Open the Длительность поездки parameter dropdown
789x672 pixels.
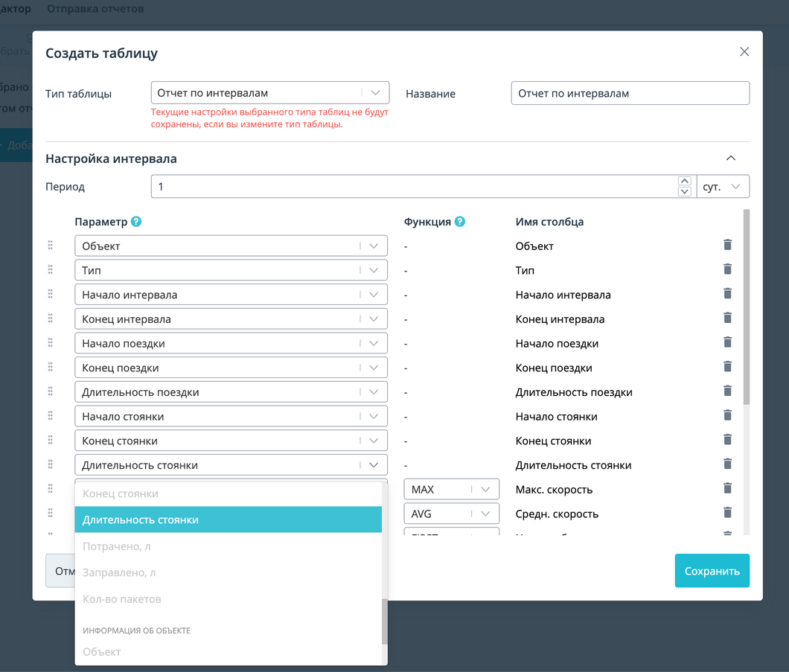coord(231,392)
